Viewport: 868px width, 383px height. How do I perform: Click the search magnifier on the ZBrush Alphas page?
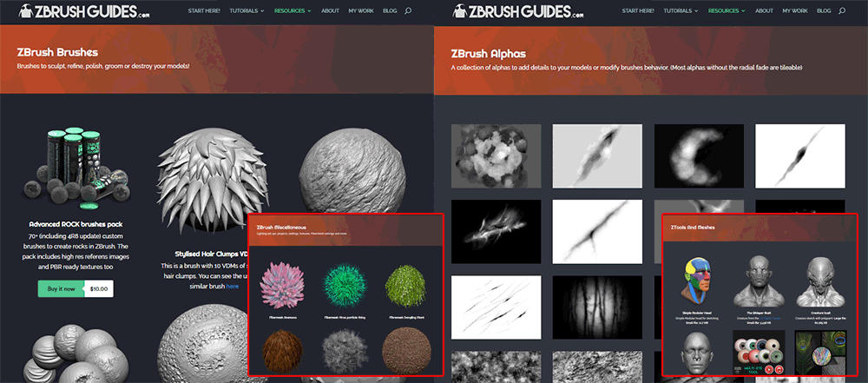click(842, 11)
